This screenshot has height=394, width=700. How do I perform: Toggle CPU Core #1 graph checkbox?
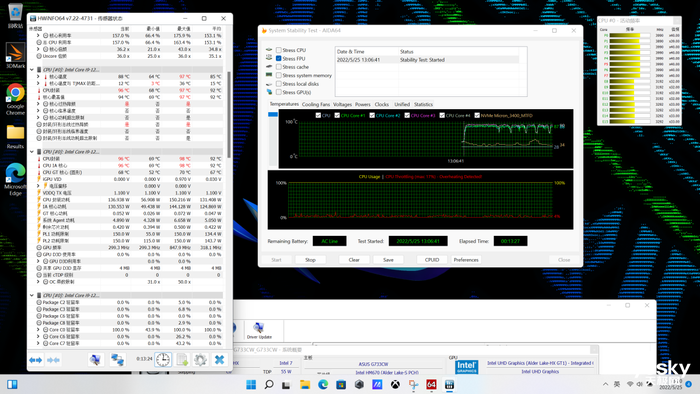337,115
